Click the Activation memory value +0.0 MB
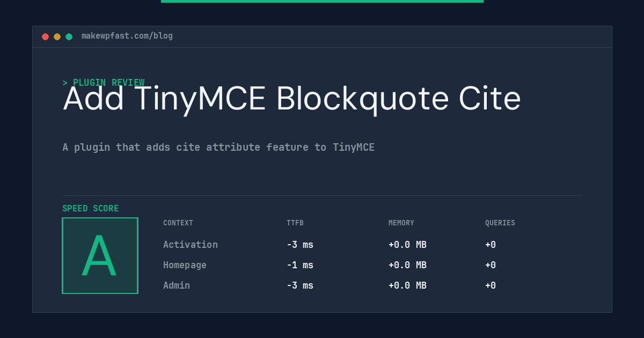Image resolution: width=644 pixels, height=338 pixels. tap(407, 245)
